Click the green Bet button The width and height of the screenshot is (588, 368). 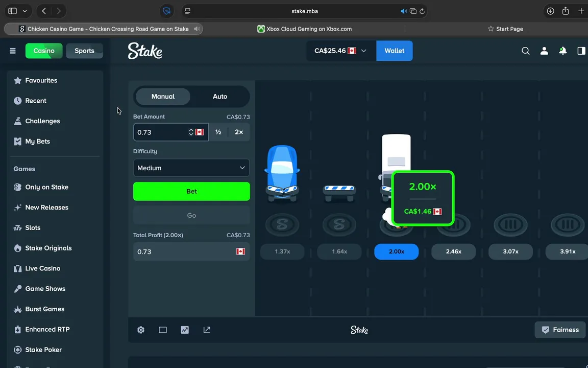click(x=191, y=192)
